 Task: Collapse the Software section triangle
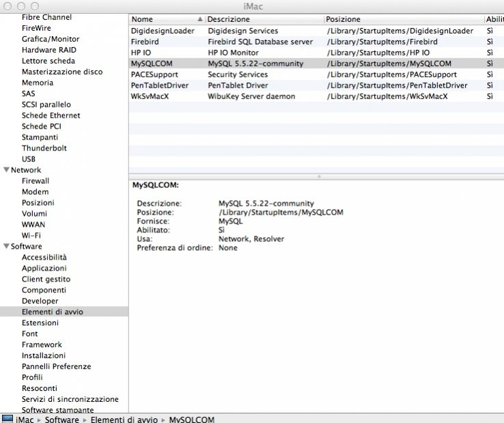tap(6, 246)
